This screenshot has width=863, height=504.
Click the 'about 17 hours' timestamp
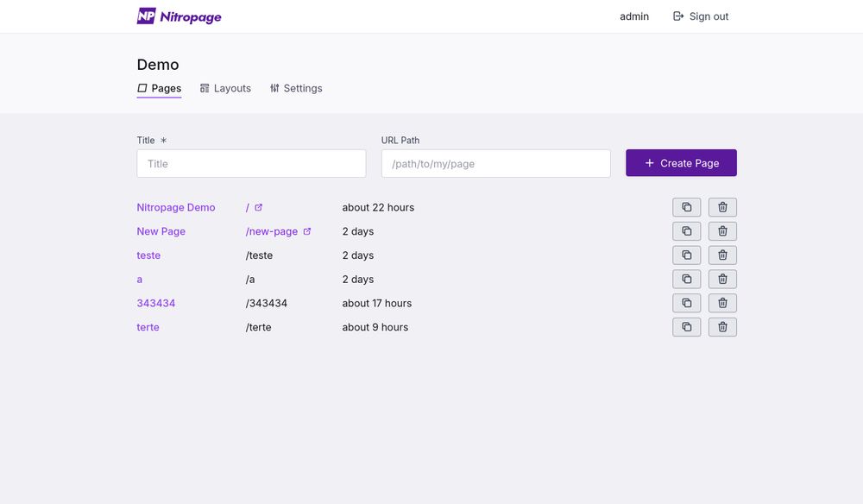[x=376, y=303]
